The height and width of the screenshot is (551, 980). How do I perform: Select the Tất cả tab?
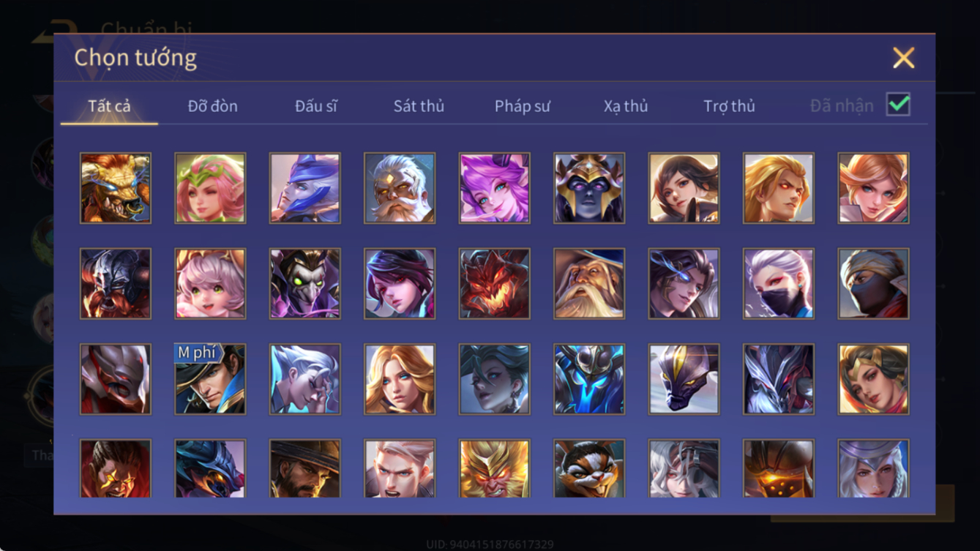pyautogui.click(x=109, y=106)
